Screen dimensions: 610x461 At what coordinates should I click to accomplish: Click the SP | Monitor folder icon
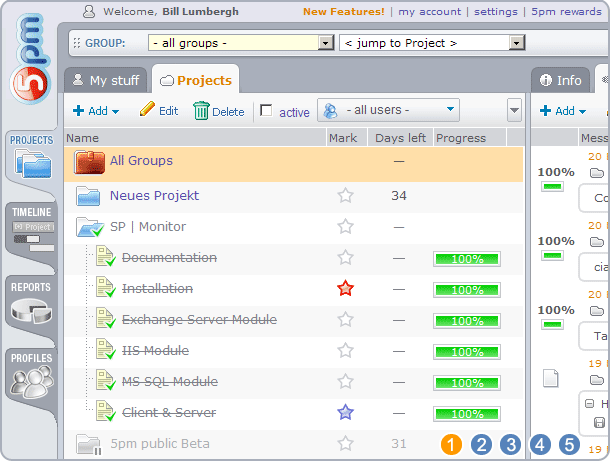(x=90, y=227)
